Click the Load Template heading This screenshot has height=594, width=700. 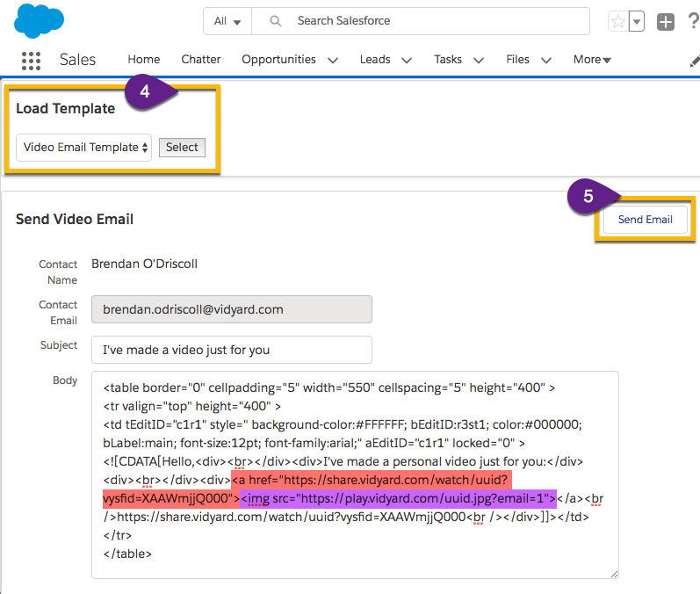click(x=66, y=109)
